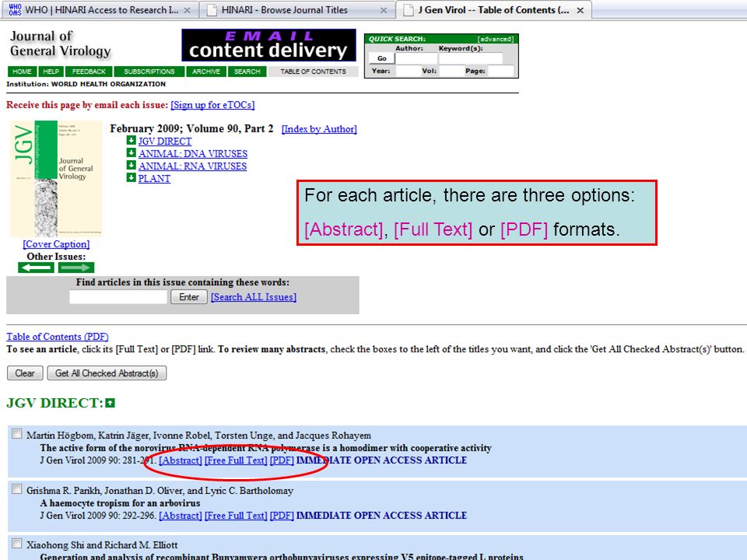Select the TABLE OF CONTENTS navigation item
Image resolution: width=747 pixels, height=560 pixels.
pyautogui.click(x=313, y=72)
